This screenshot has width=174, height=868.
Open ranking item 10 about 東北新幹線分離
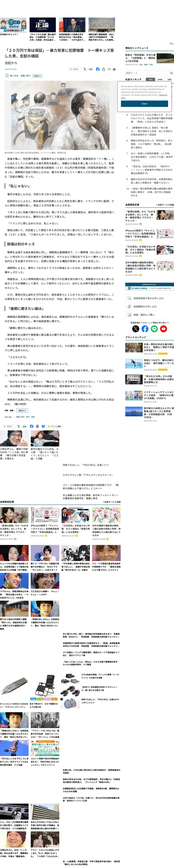coord(152,192)
